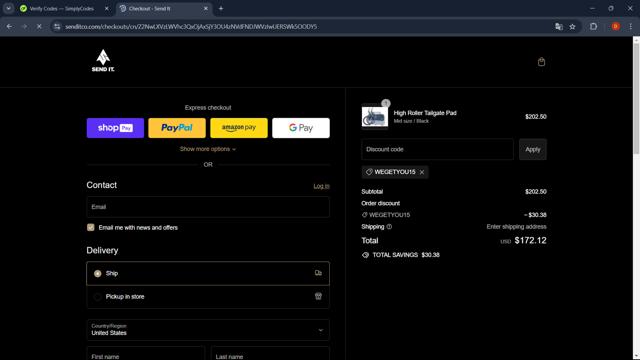Open the Country/Region dropdown
The image size is (640, 360).
pos(208,330)
